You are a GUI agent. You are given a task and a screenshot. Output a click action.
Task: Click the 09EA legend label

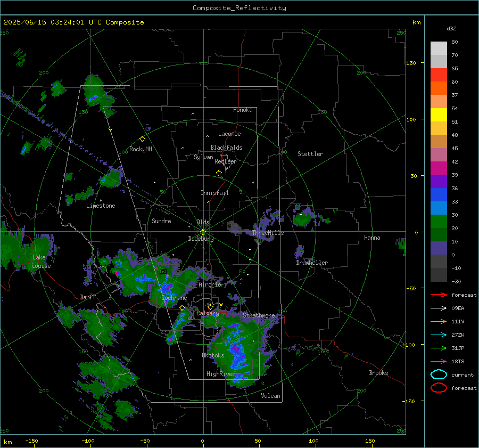[x=458, y=308]
